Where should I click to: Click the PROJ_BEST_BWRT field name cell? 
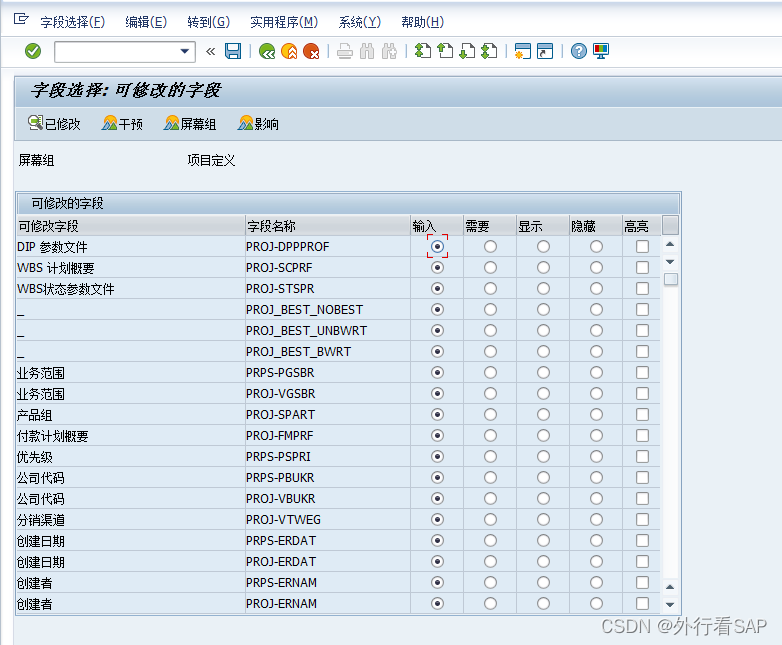(328, 352)
